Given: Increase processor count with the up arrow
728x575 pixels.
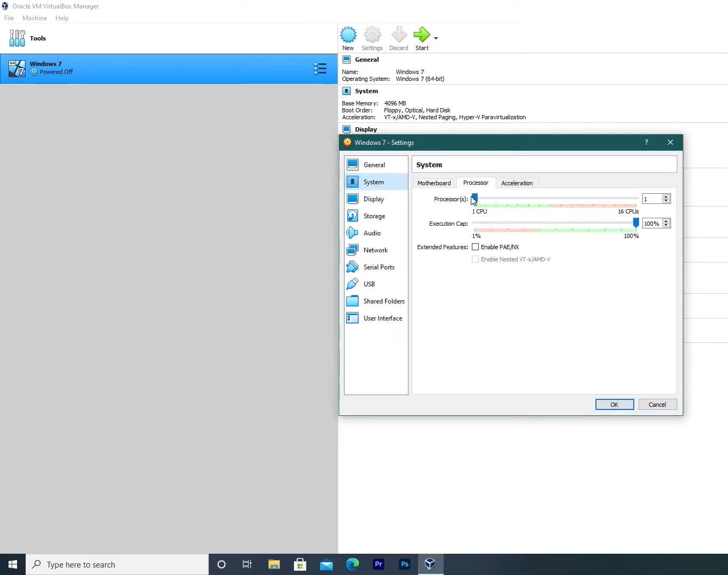Looking at the screenshot, I should (x=666, y=196).
